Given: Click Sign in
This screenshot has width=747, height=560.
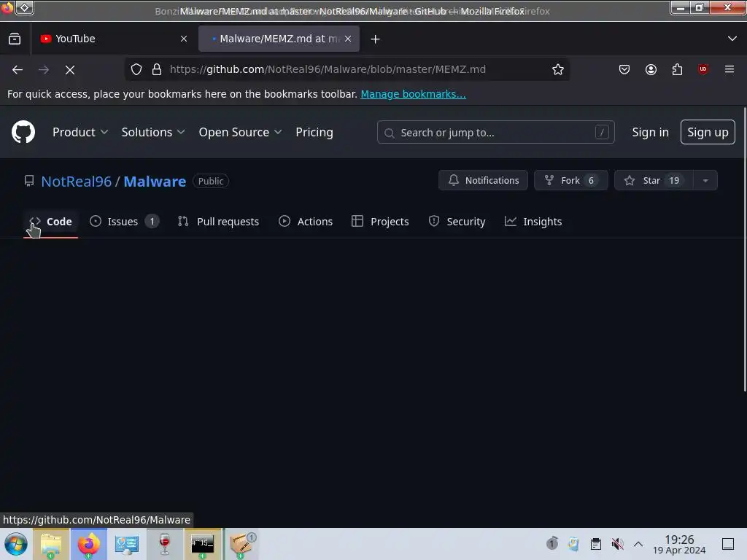Looking at the screenshot, I should click(650, 133).
